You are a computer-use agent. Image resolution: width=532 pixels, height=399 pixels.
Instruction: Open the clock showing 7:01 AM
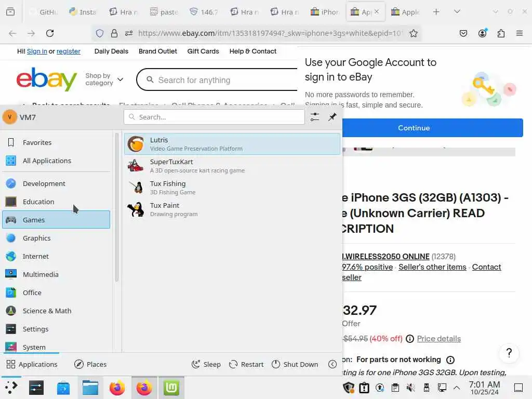pyautogui.click(x=485, y=388)
